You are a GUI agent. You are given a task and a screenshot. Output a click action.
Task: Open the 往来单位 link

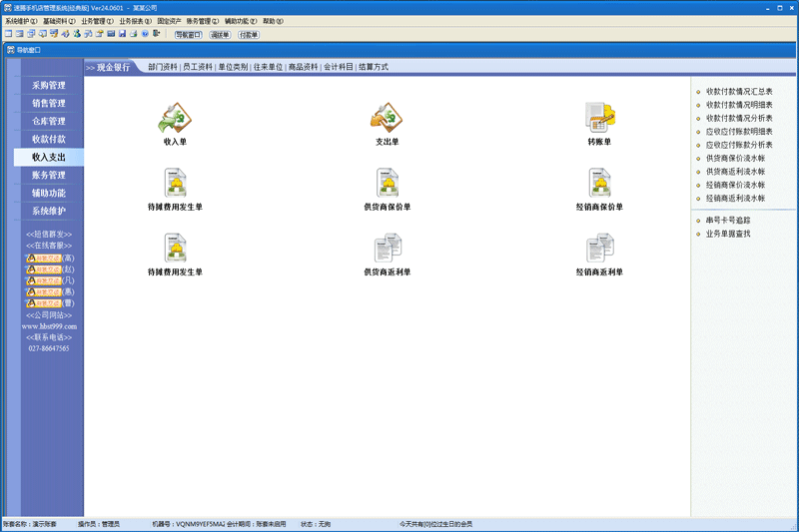point(268,67)
